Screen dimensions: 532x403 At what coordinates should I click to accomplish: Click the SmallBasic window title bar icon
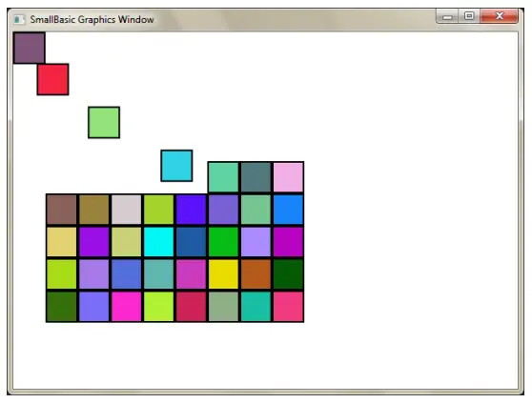19,20
